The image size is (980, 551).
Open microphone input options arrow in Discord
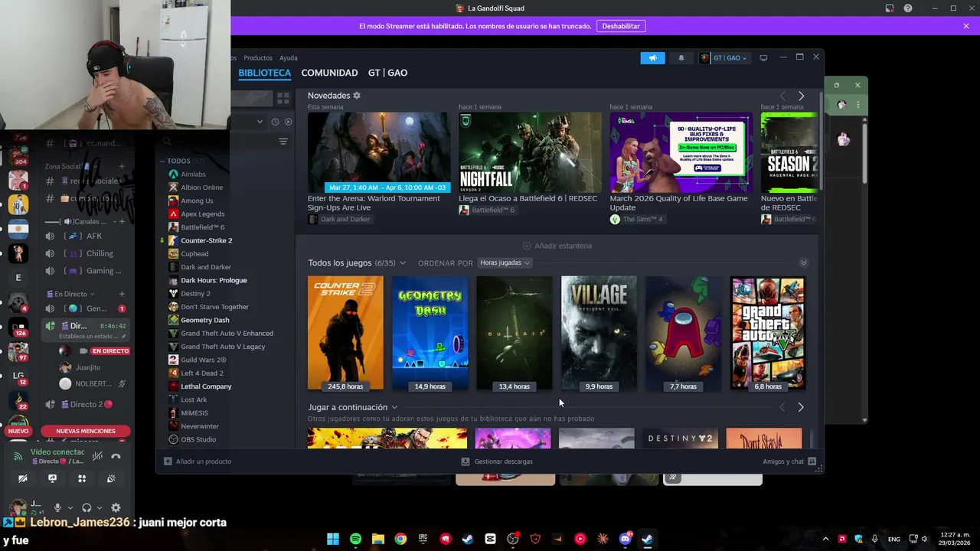click(70, 507)
